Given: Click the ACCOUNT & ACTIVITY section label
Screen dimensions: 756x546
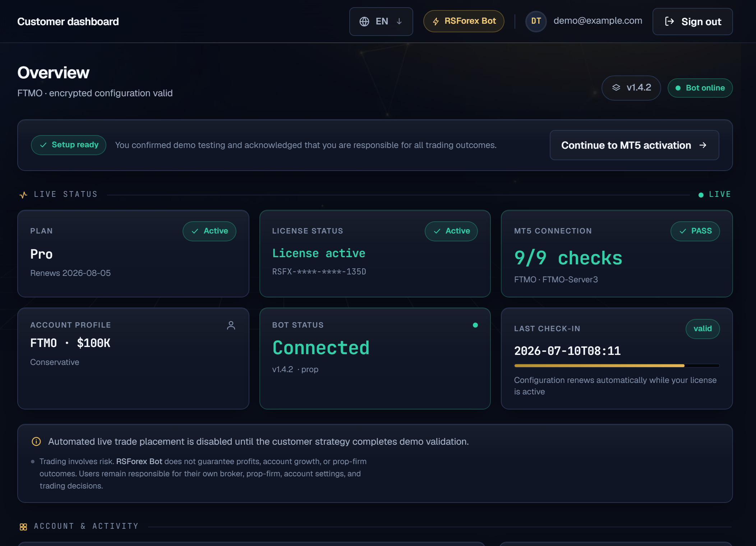Looking at the screenshot, I should click(86, 526).
